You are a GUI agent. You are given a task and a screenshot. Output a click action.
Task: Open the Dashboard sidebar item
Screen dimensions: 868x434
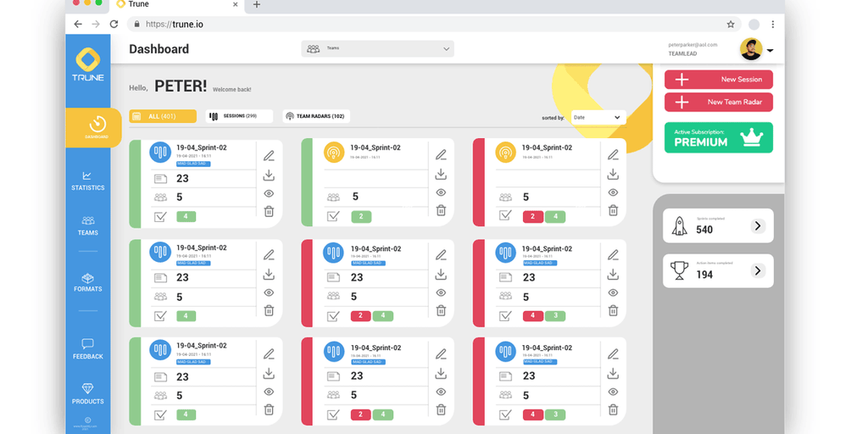tap(94, 127)
